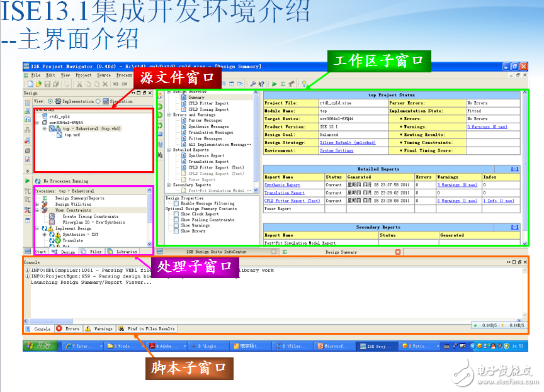Open the Project menu
The height and width of the screenshot is (392, 544).
83,75
